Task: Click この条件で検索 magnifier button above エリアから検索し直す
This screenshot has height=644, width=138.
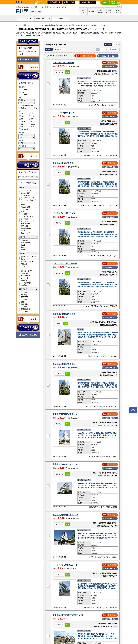Action: click(28, 327)
